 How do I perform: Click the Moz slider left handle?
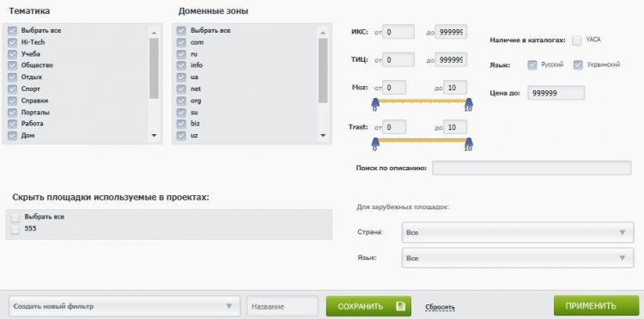375,103
